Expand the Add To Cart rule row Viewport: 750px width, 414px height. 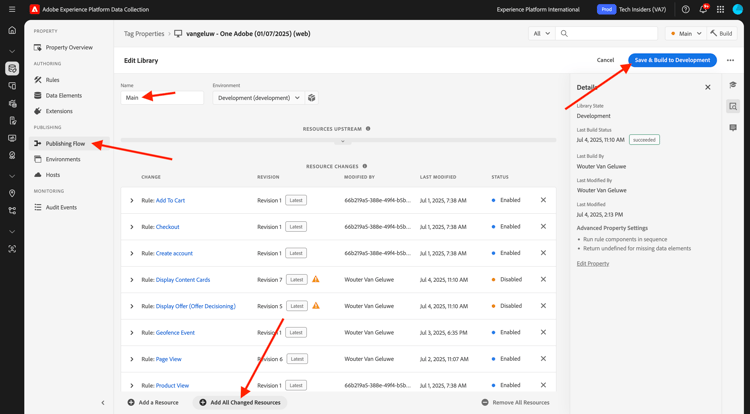(132, 200)
